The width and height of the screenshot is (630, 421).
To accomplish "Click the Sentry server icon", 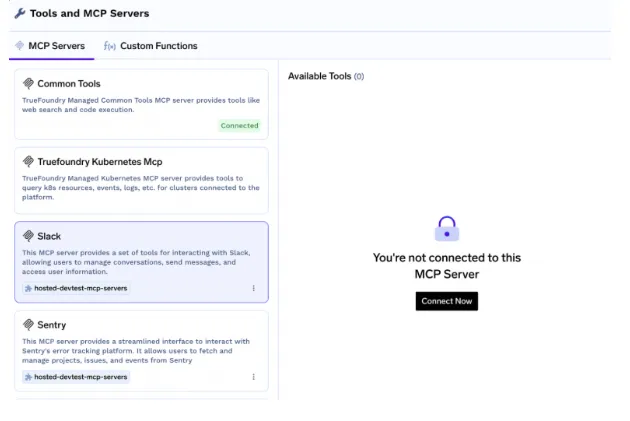I will click(x=28, y=324).
